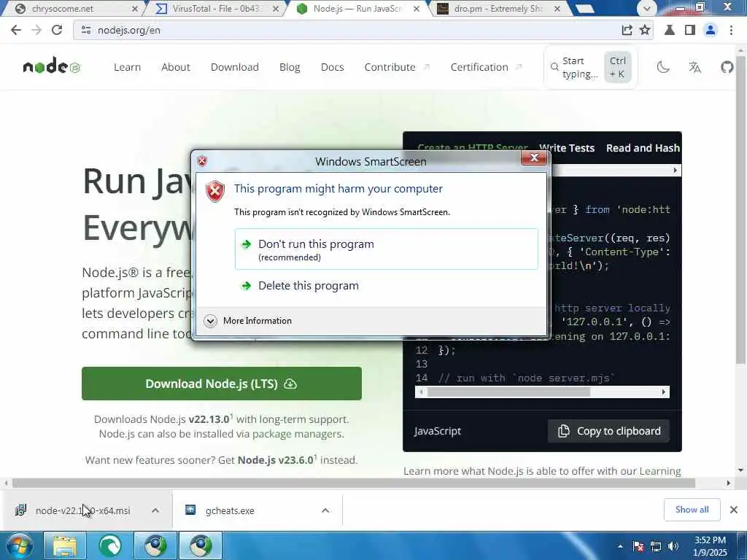Open the About nav item
This screenshot has width=747, height=560.
click(x=176, y=67)
